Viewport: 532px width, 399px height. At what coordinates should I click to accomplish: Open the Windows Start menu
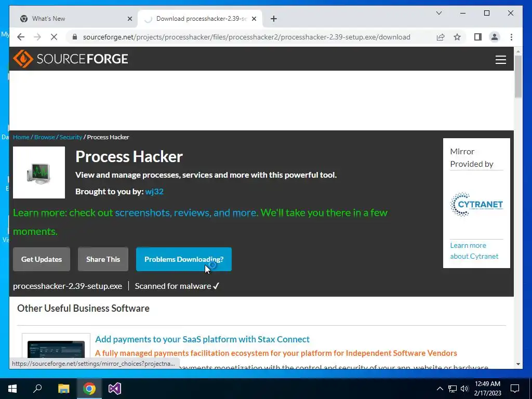click(12, 389)
